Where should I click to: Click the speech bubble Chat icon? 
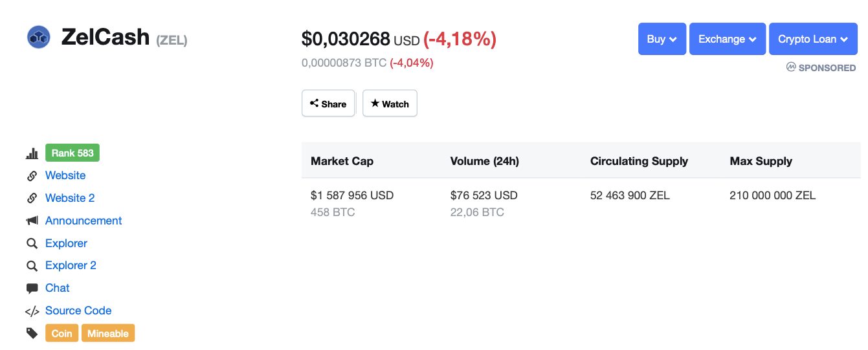click(x=32, y=288)
